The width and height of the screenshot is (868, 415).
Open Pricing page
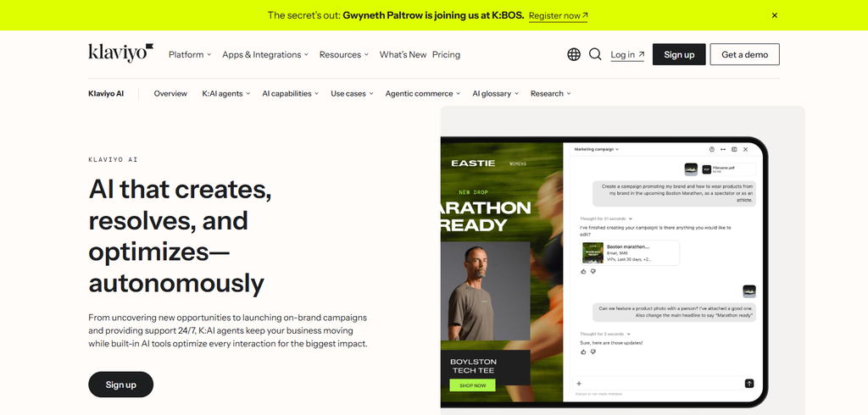coord(446,54)
